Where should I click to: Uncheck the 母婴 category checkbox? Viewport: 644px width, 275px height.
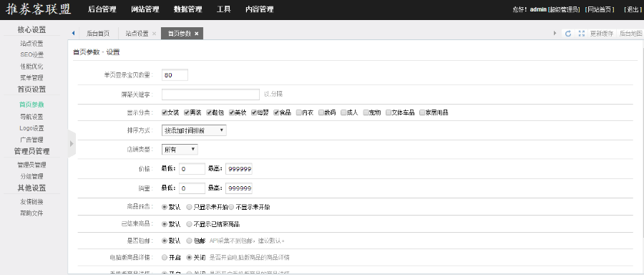[254, 112]
